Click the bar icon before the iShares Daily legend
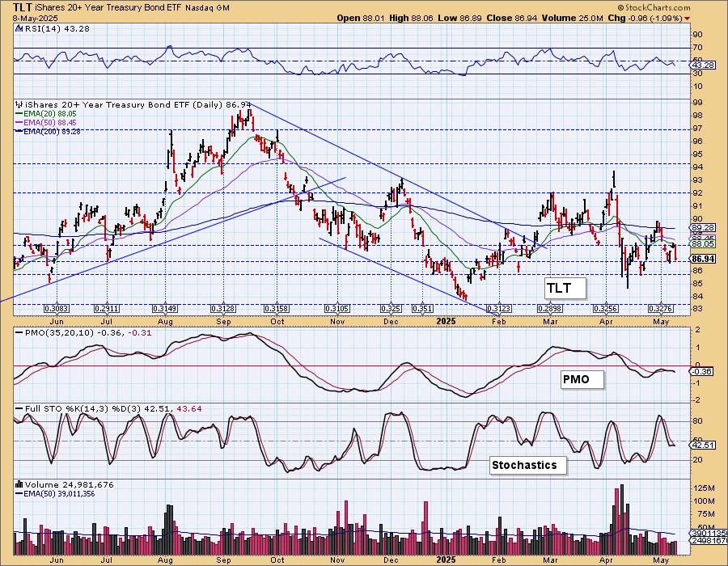The width and height of the screenshot is (728, 566). (19, 105)
